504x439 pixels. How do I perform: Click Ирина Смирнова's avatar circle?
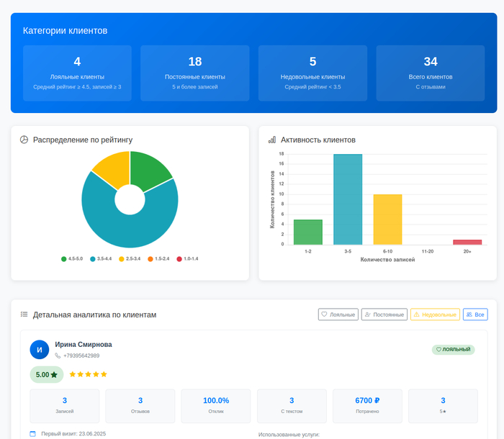40,350
